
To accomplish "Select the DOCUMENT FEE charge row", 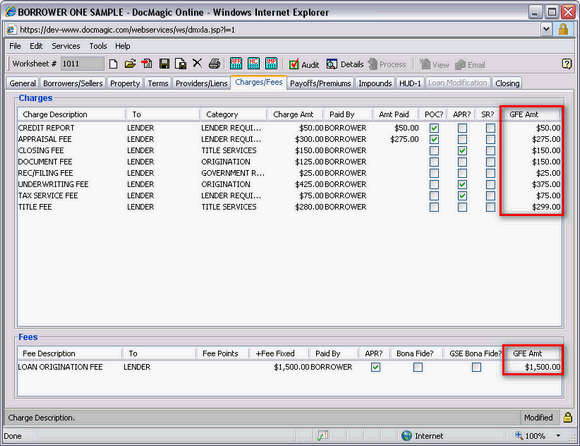I will (x=289, y=162).
